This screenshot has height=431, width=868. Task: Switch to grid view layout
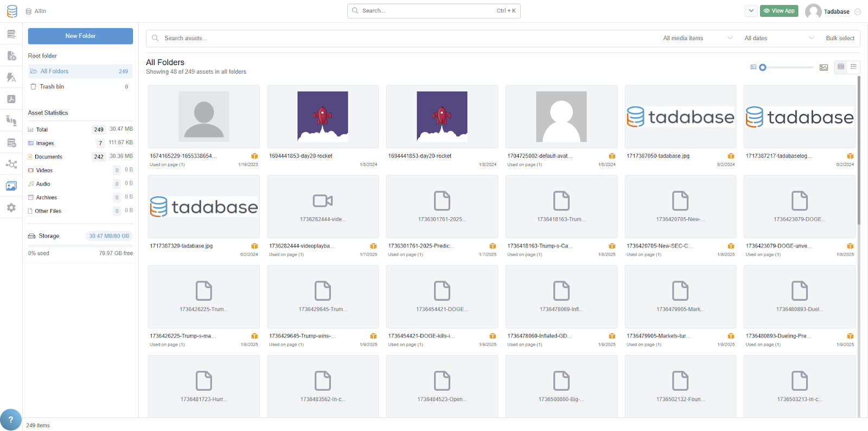pyautogui.click(x=841, y=67)
